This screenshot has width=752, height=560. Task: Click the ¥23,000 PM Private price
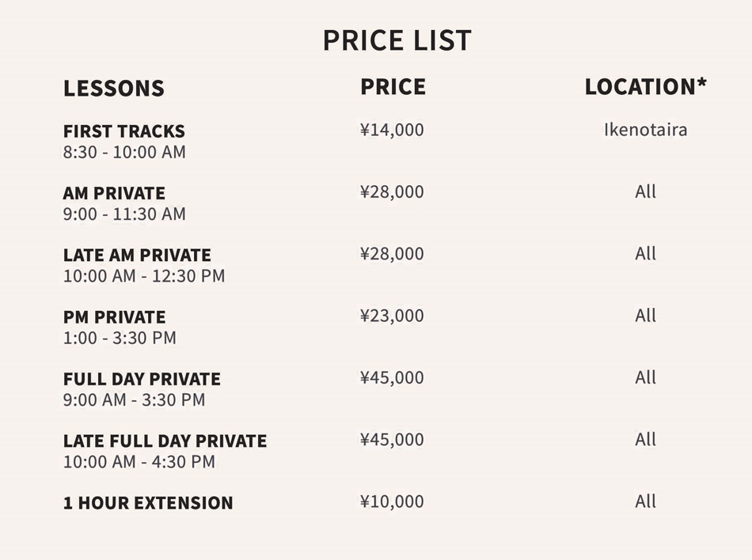(392, 316)
